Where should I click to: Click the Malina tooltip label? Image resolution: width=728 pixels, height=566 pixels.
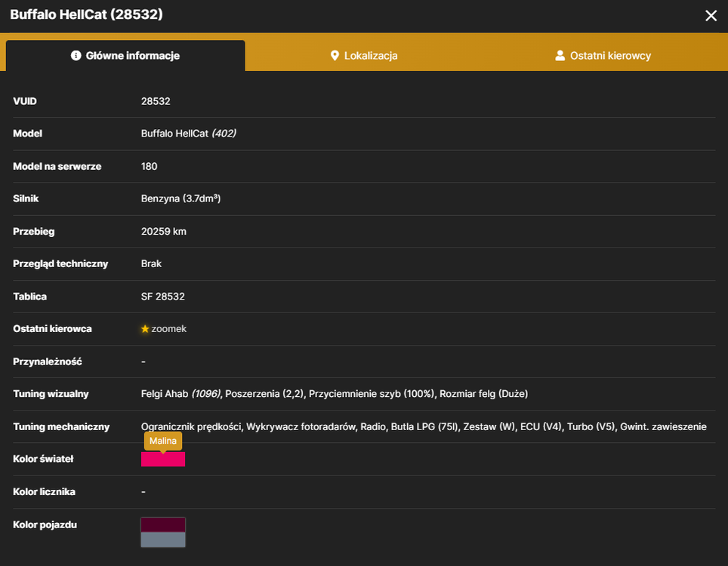click(x=163, y=441)
